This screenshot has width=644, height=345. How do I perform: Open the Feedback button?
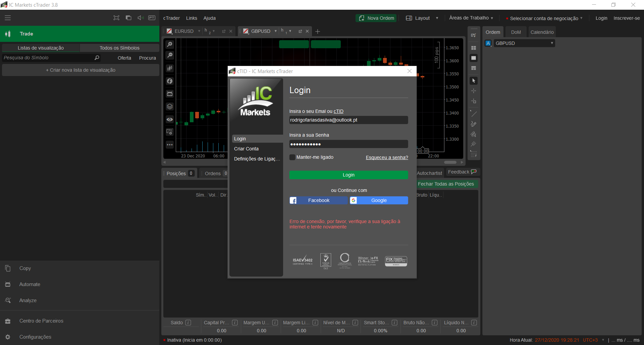462,172
